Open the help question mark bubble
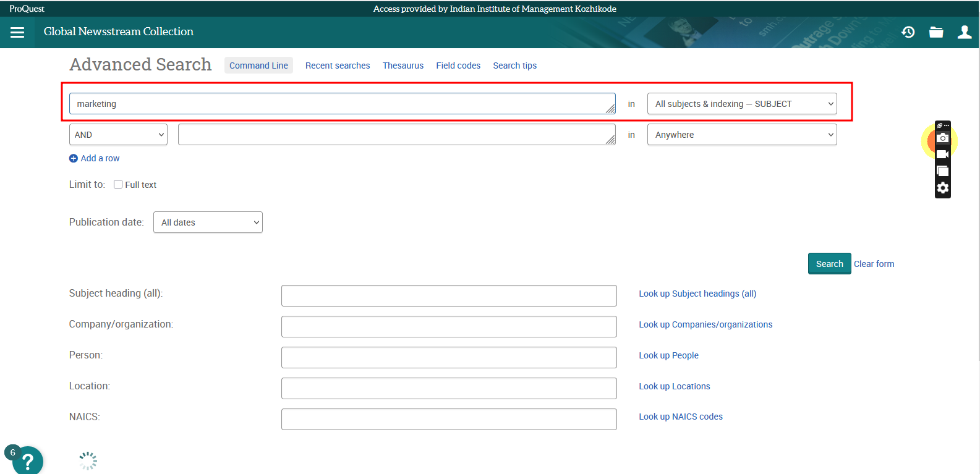Image resolution: width=980 pixels, height=474 pixels. pos(27,460)
